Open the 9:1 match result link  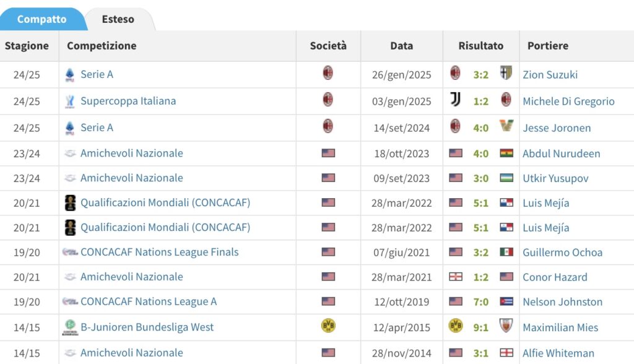pos(480,327)
